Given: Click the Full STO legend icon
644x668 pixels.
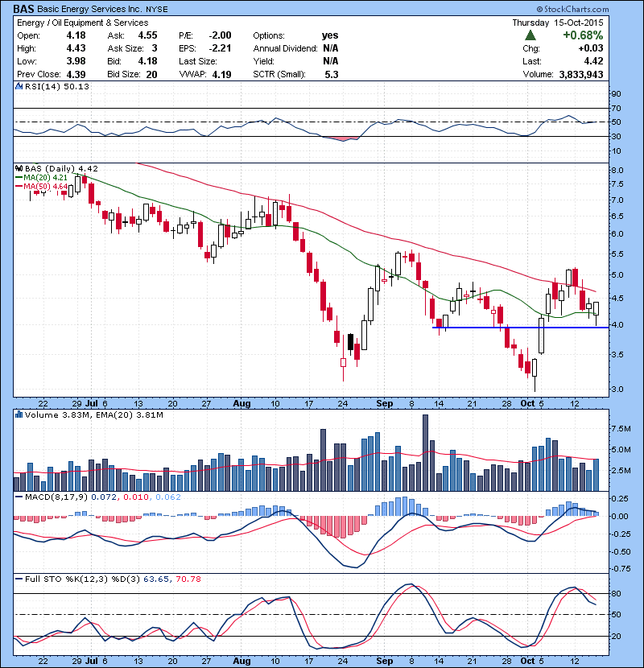Looking at the screenshot, I should [19, 578].
